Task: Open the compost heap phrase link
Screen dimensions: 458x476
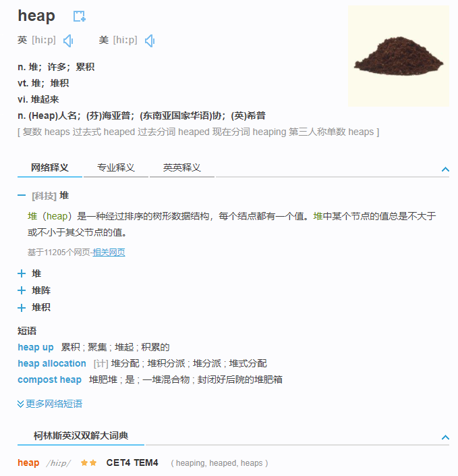Action: [49, 379]
